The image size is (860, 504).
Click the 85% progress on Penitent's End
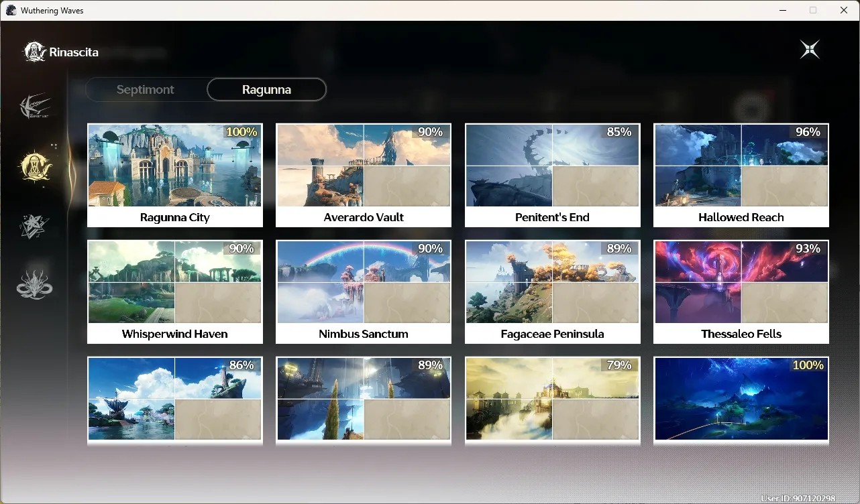coord(619,132)
